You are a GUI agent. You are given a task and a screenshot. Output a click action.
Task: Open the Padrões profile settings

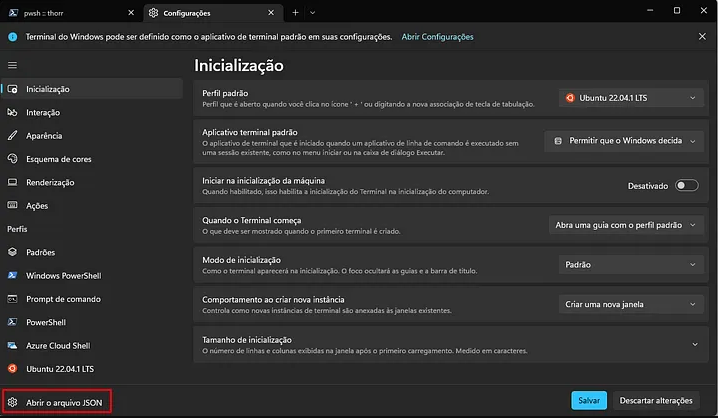click(x=92, y=252)
